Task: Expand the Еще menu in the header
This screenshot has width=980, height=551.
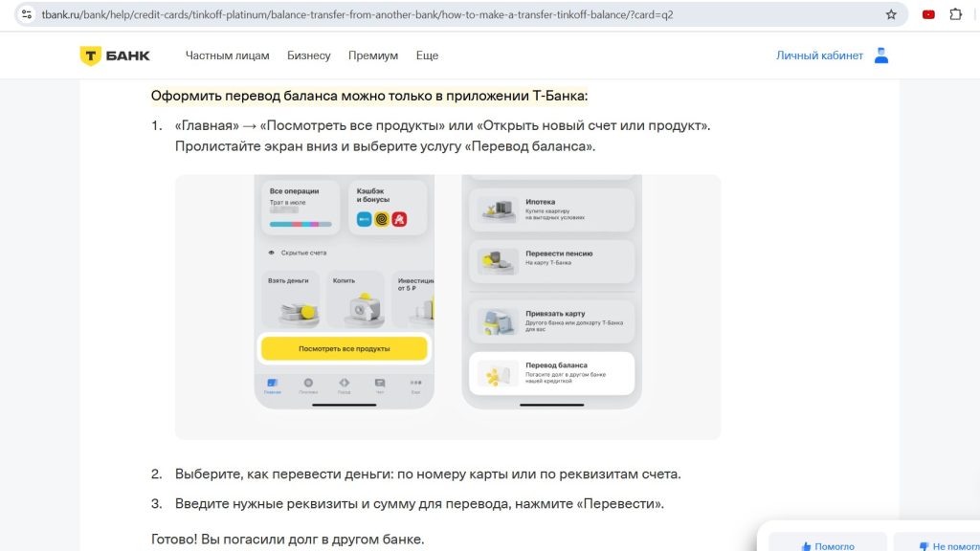Action: (427, 55)
